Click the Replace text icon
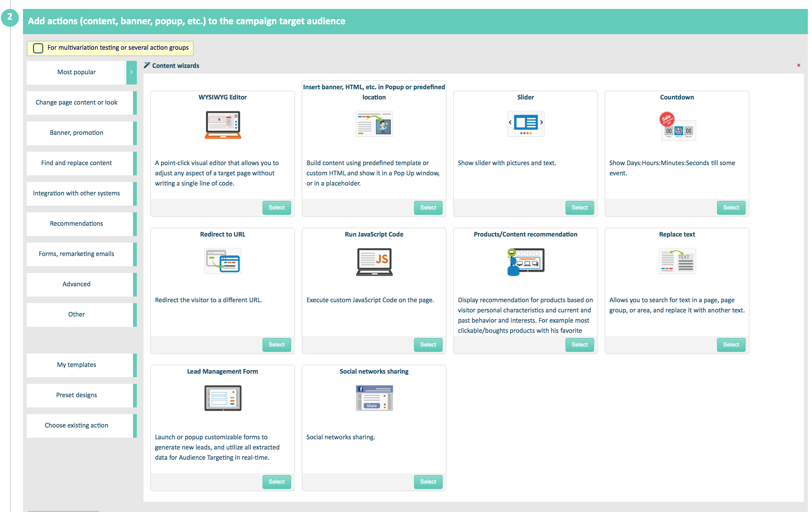 (x=677, y=261)
